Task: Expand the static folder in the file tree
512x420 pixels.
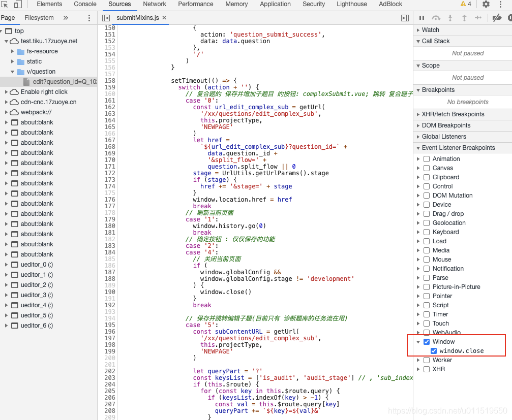Action: [13, 60]
